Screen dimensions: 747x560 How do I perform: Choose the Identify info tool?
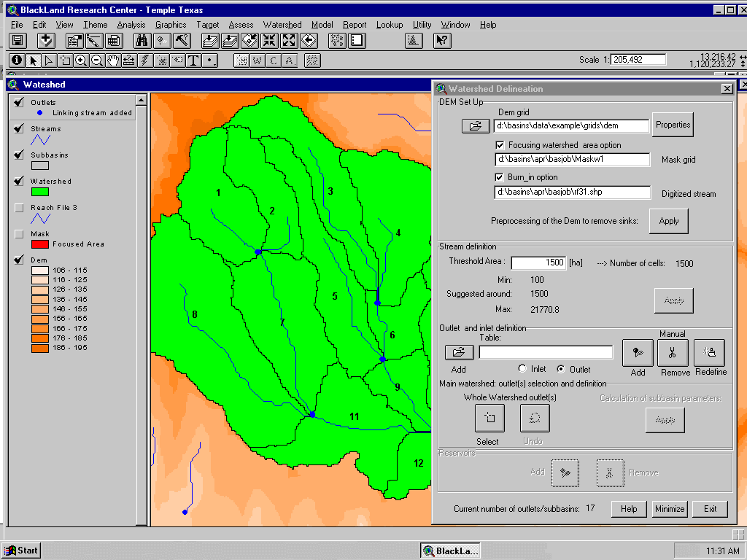point(17,61)
